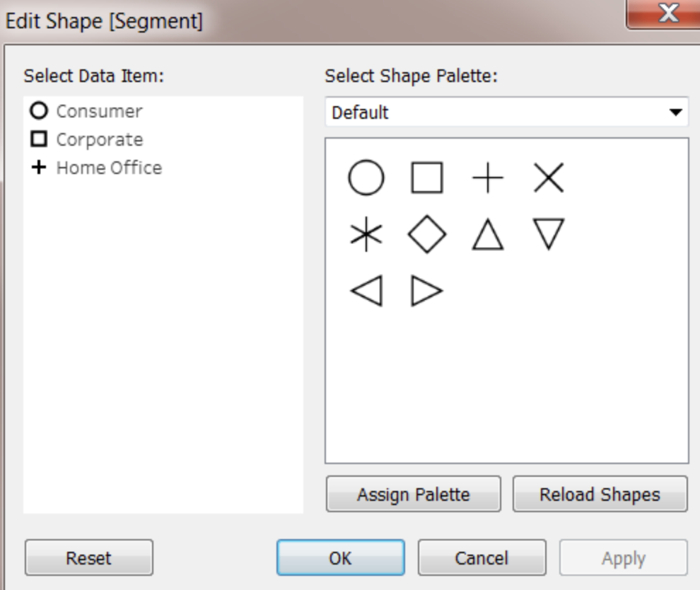Pick the right-pointing triangle shape
This screenshot has width=700, height=590.
(426, 291)
